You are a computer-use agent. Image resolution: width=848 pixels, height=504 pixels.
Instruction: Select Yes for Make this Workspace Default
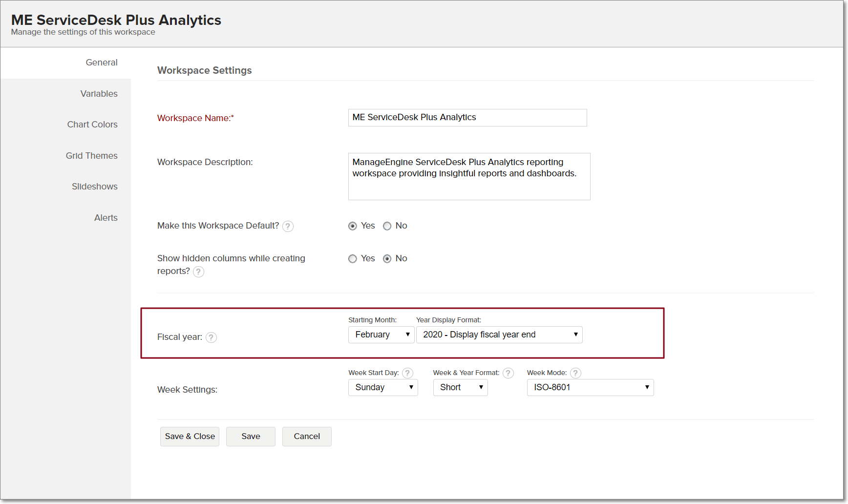pos(353,226)
